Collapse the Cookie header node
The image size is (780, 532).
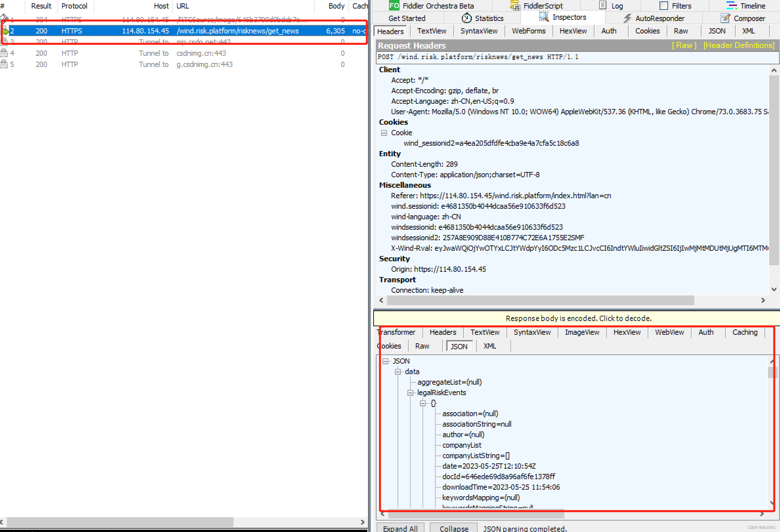coord(384,133)
